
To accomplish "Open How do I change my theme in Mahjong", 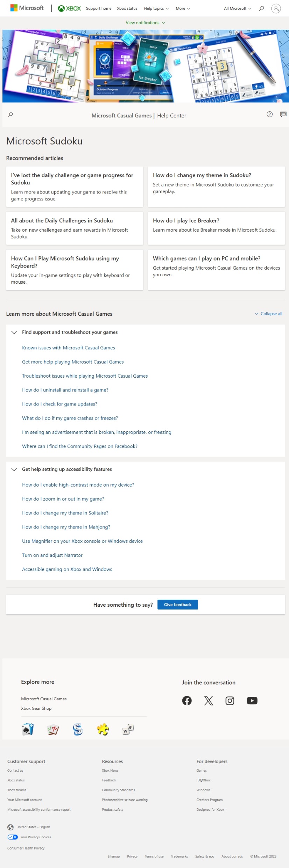I will (x=66, y=527).
